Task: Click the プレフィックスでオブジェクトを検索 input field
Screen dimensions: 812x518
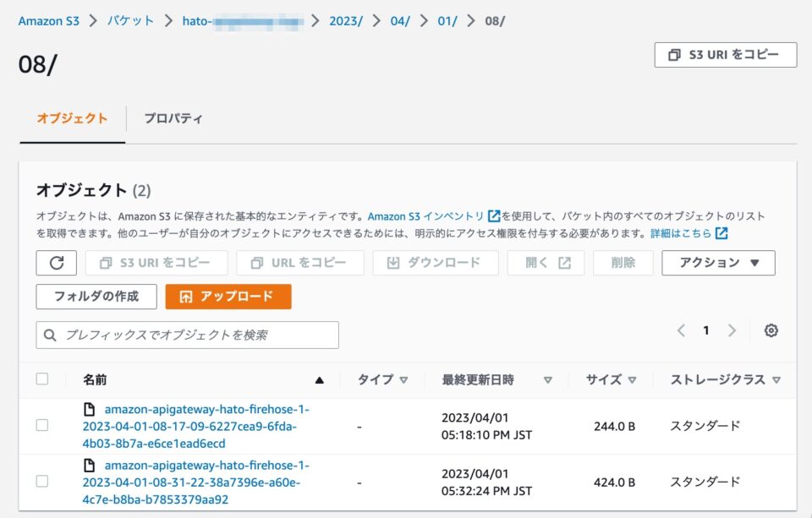Action: 186,335
